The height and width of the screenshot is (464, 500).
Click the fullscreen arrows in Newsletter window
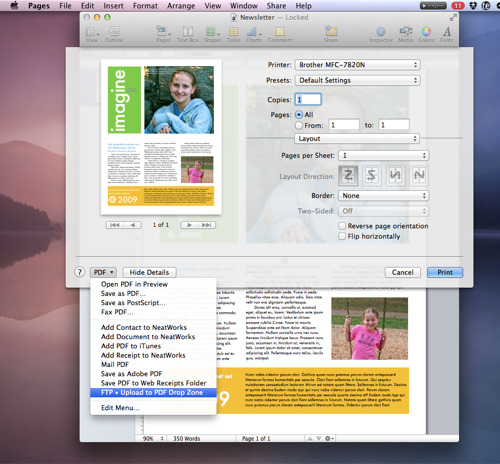pyautogui.click(x=453, y=18)
